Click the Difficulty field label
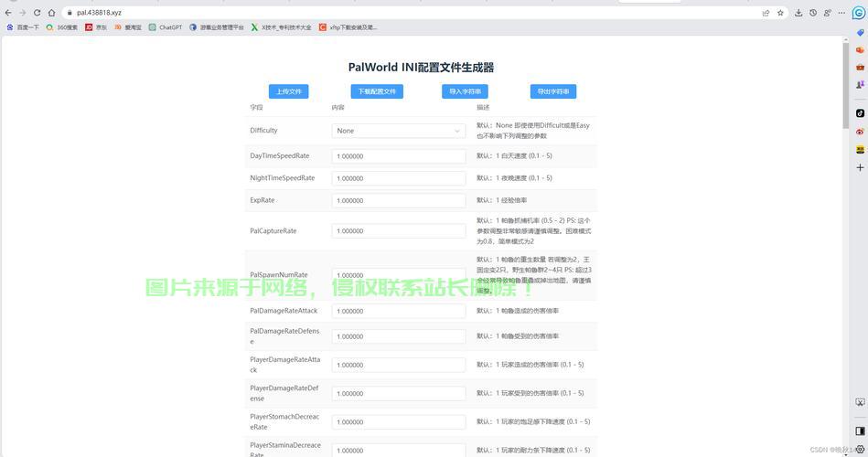This screenshot has width=868, height=457. pyautogui.click(x=263, y=131)
